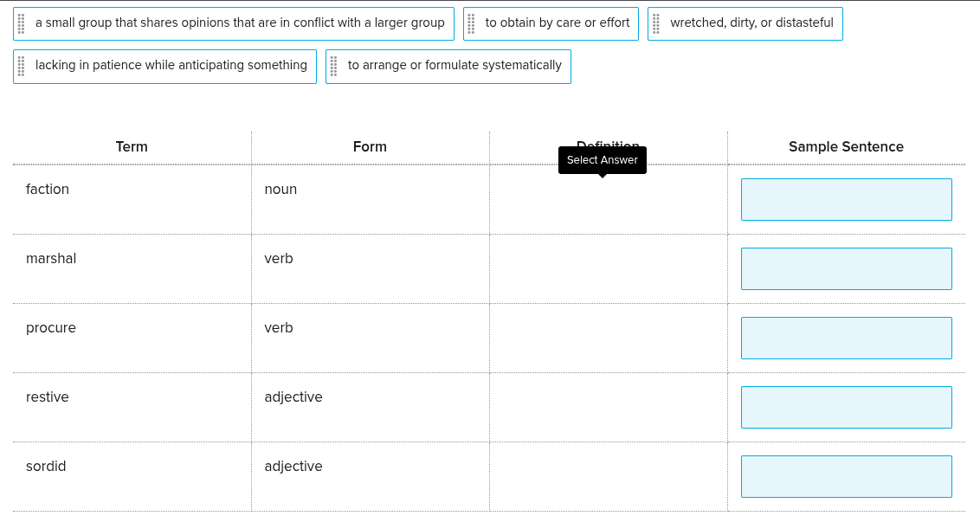This screenshot has width=980, height=516.
Task: Select the 'wretched, dirty, or distasteful' tile
Action: [751, 23]
